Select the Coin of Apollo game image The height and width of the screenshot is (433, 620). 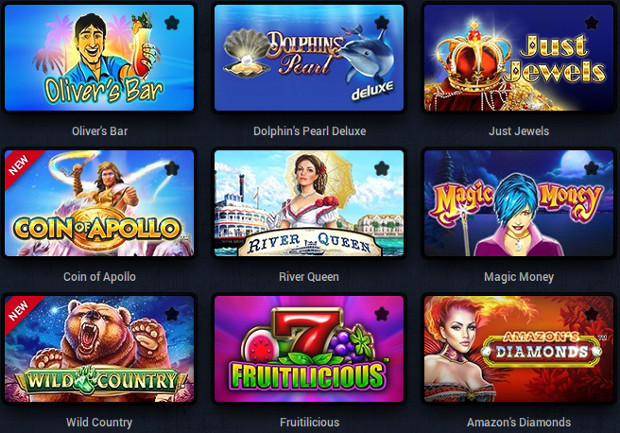[x=100, y=203]
